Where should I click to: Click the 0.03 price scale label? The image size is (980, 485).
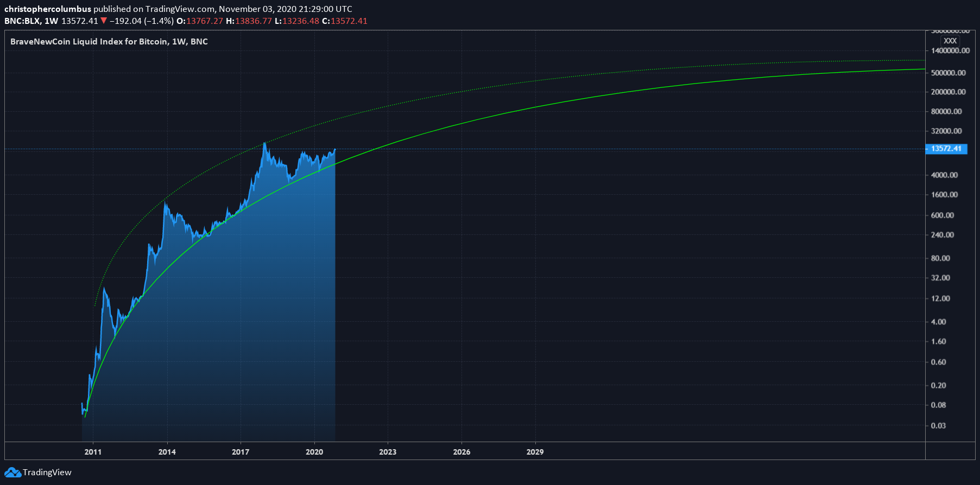(939, 426)
